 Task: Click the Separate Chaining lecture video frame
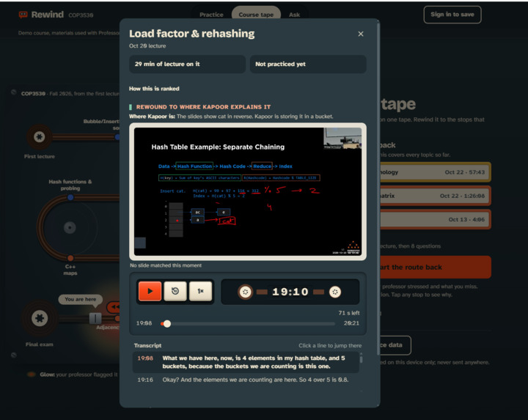coord(248,191)
